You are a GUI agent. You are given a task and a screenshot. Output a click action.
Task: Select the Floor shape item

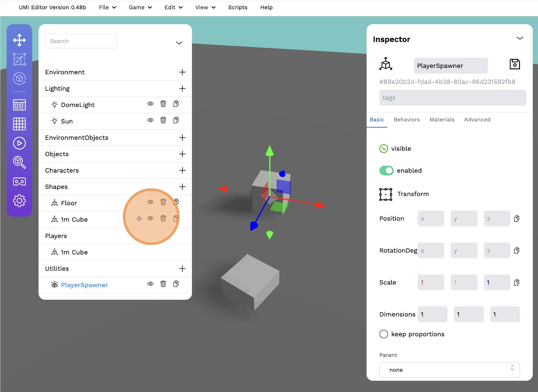(69, 203)
